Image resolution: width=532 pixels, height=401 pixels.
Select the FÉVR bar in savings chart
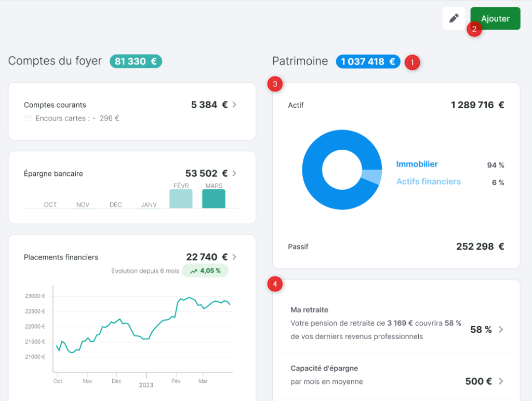pos(181,199)
